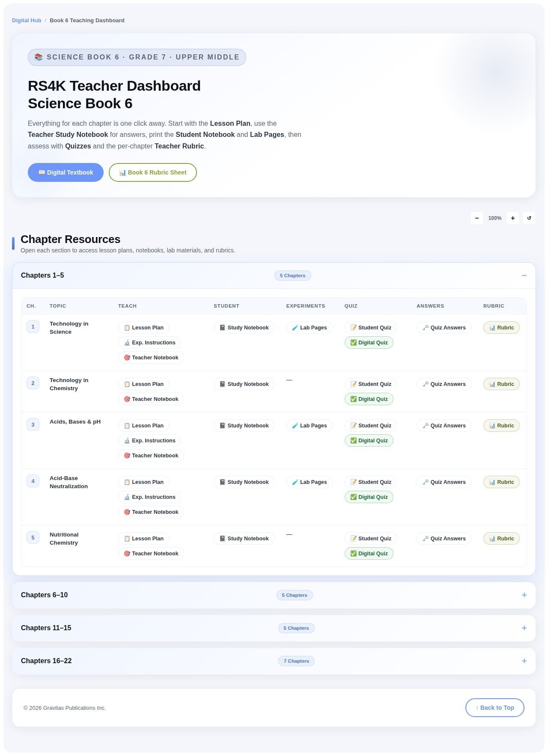
Task: Open the Book 6 Rubric Sheet
Action: click(x=153, y=172)
